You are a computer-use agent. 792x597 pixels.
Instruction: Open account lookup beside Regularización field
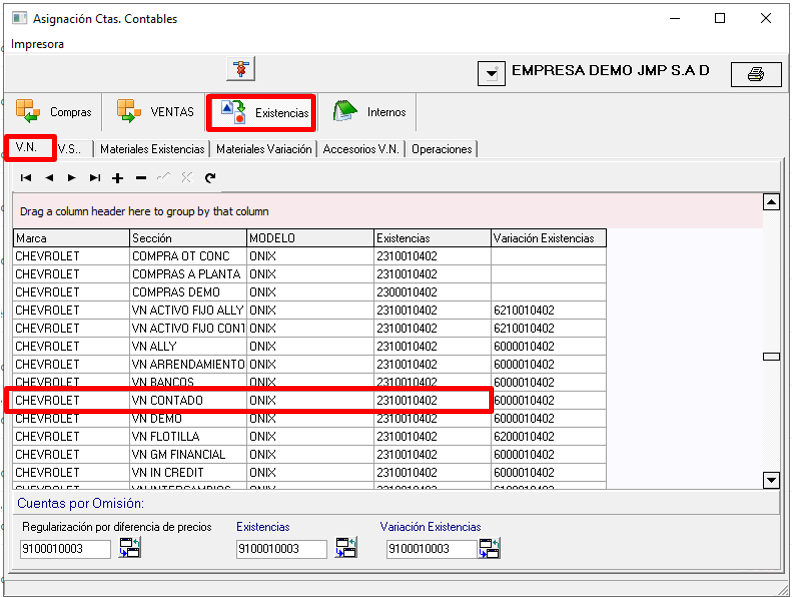click(131, 547)
